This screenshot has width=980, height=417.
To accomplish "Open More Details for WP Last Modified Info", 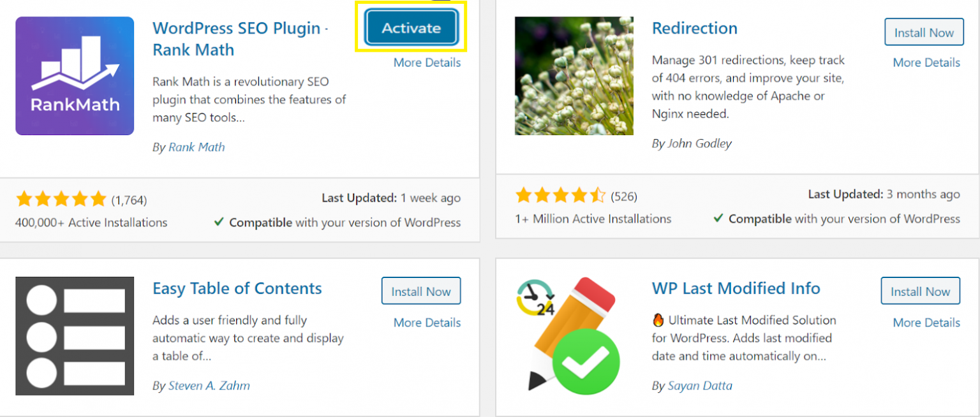I will [926, 323].
